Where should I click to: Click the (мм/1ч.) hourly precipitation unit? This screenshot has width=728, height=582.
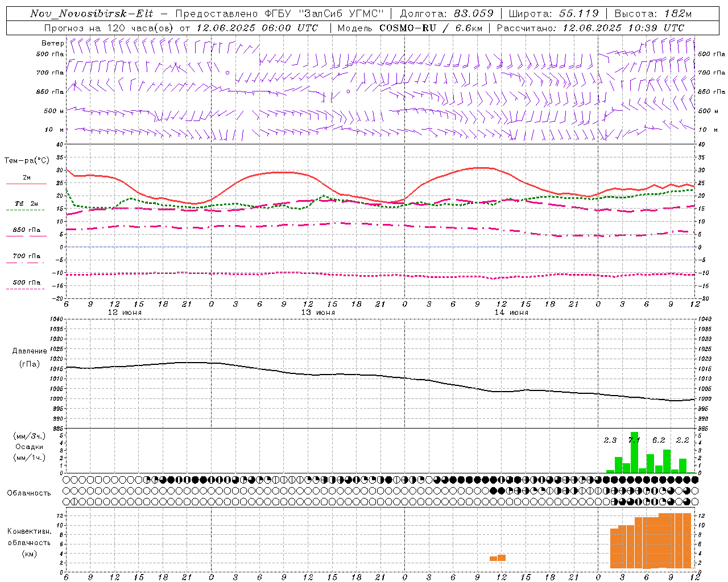(29, 457)
